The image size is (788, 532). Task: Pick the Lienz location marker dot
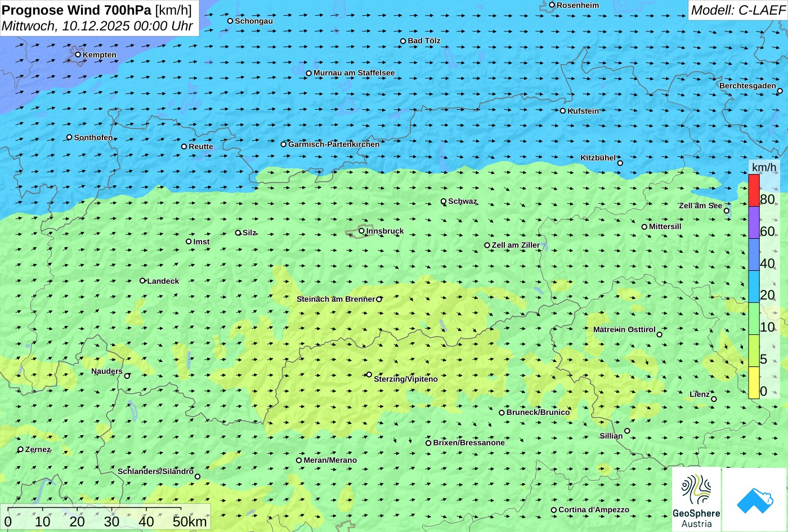[x=714, y=399]
